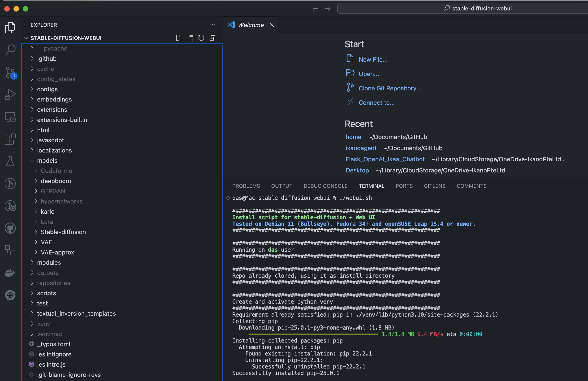Open explorer Views and More Actions menu

tap(212, 25)
